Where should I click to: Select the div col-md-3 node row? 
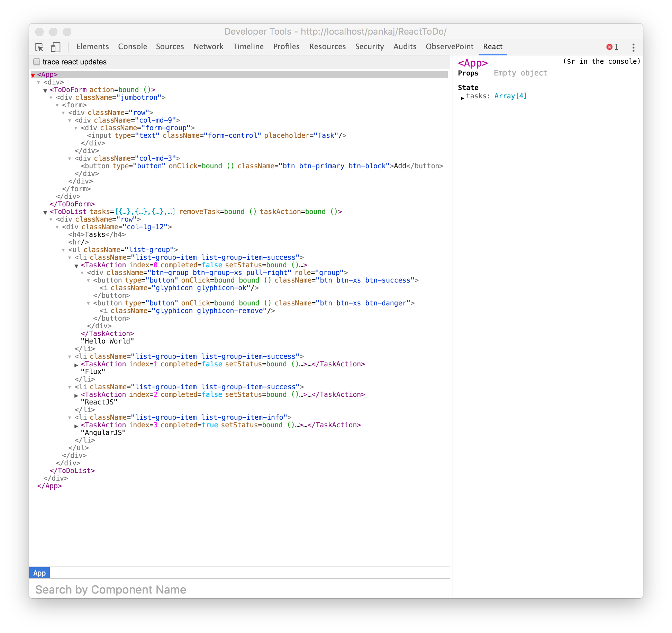pyautogui.click(x=127, y=158)
